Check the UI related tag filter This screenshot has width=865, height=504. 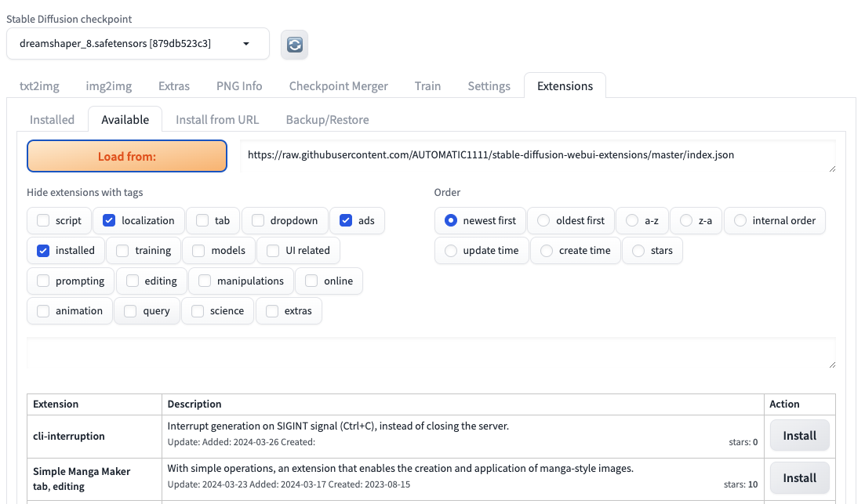click(273, 251)
